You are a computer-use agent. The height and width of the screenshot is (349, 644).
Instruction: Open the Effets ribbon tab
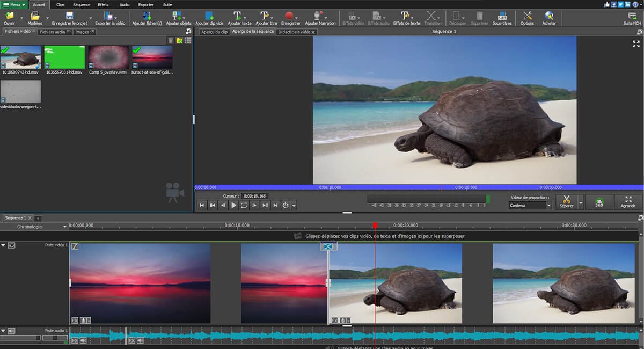coord(103,4)
